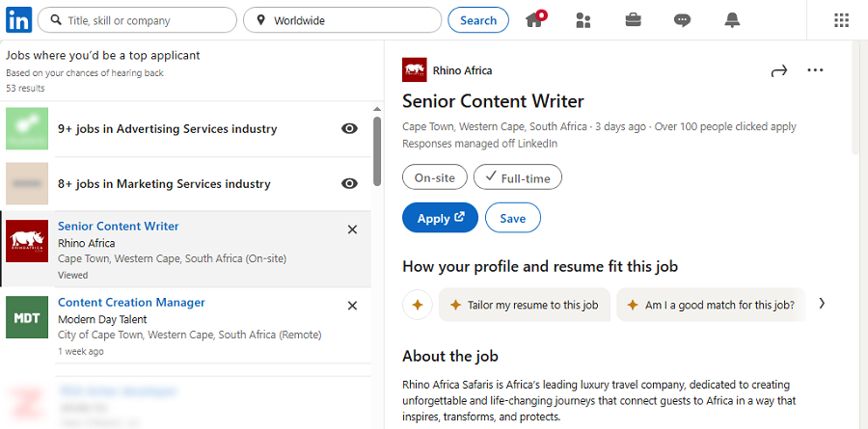
Task: Open the LinkedIn home logo
Action: [19, 20]
